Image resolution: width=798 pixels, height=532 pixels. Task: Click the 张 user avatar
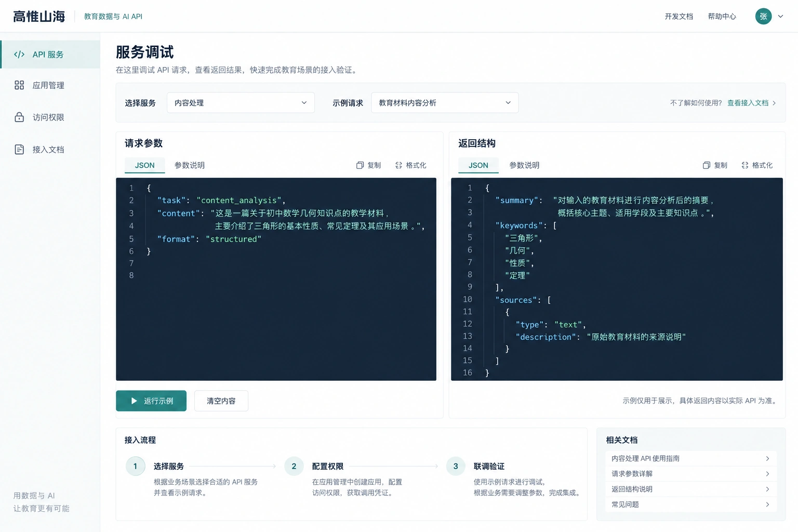(x=763, y=16)
